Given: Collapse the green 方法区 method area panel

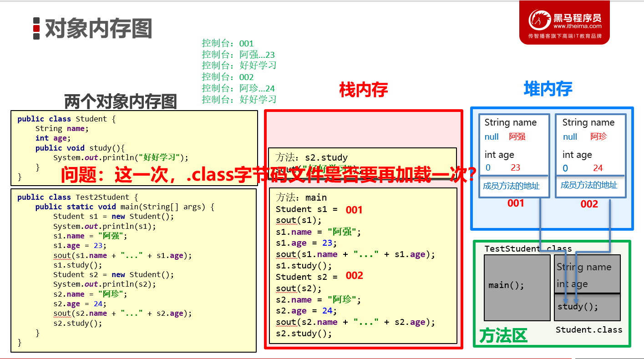Looking at the screenshot, I should (503, 336).
